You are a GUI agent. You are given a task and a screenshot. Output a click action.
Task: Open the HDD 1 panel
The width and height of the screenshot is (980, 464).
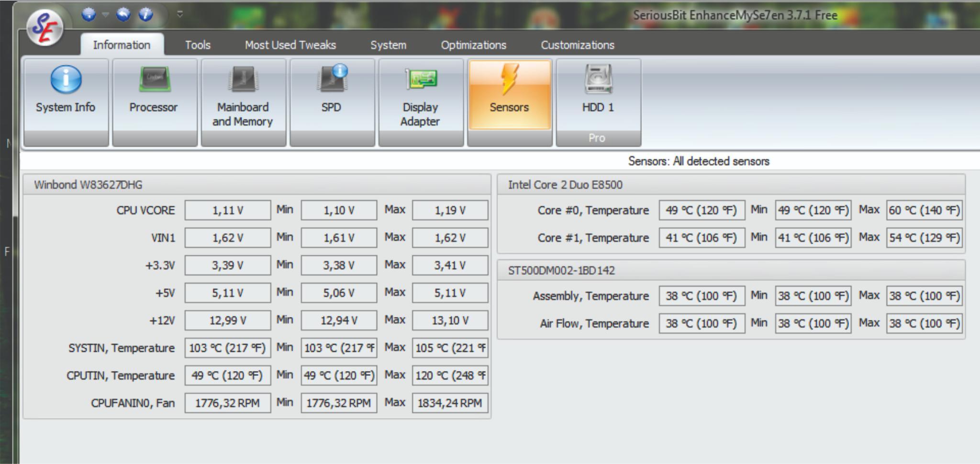pos(598,102)
